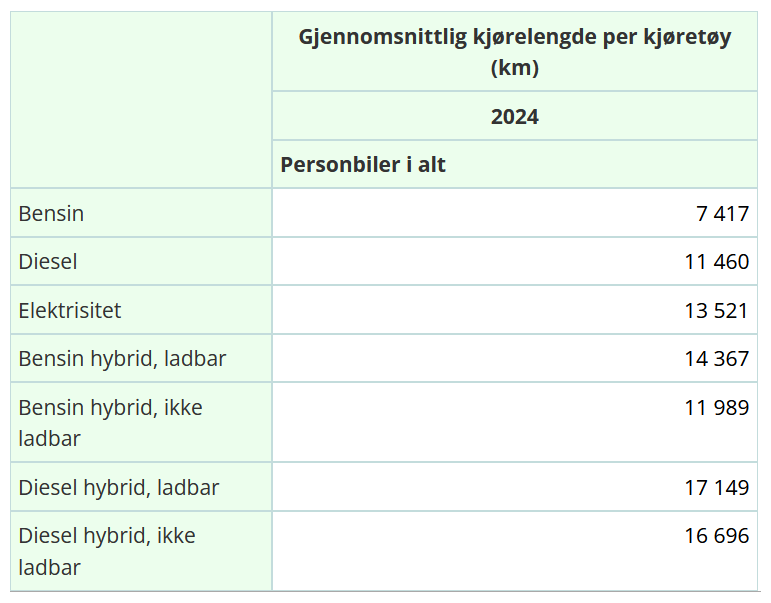
Task: Select the 2024 year column header
Action: point(514,117)
